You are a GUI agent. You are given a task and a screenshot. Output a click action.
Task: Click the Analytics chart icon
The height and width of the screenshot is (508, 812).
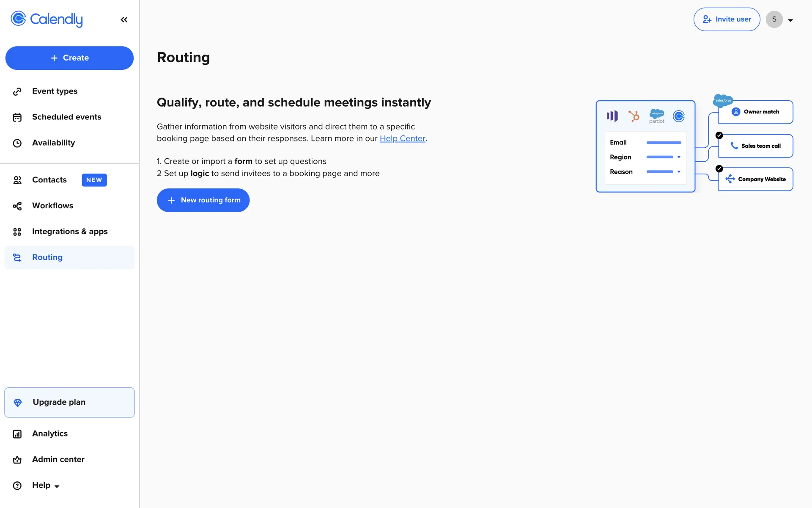pyautogui.click(x=17, y=434)
